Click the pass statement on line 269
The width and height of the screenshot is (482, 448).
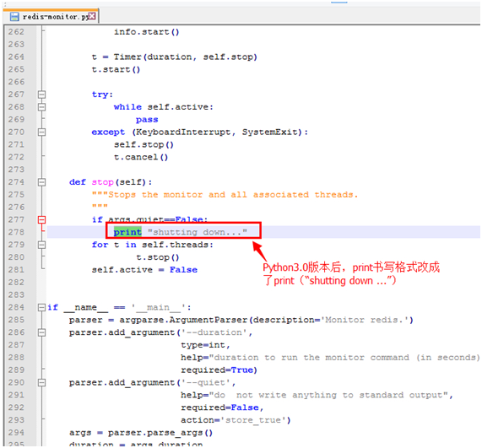coord(147,120)
